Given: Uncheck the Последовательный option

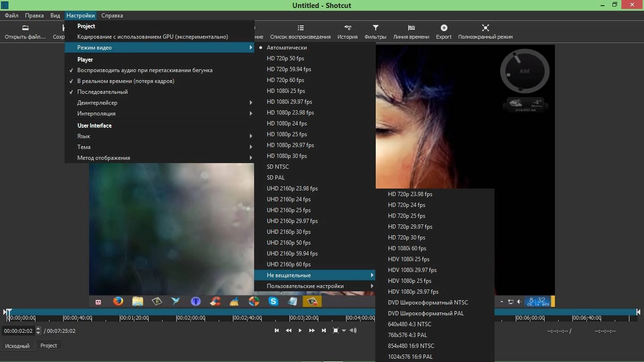Looking at the screenshot, I should pyautogui.click(x=159, y=92).
